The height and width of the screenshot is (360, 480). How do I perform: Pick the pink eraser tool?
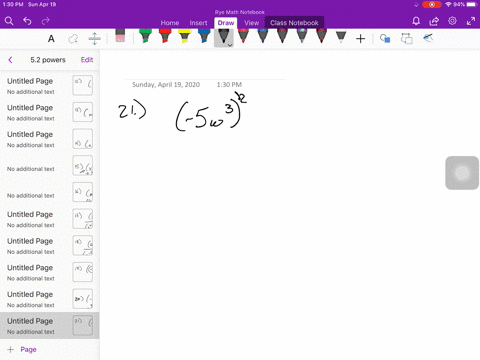pos(120,36)
